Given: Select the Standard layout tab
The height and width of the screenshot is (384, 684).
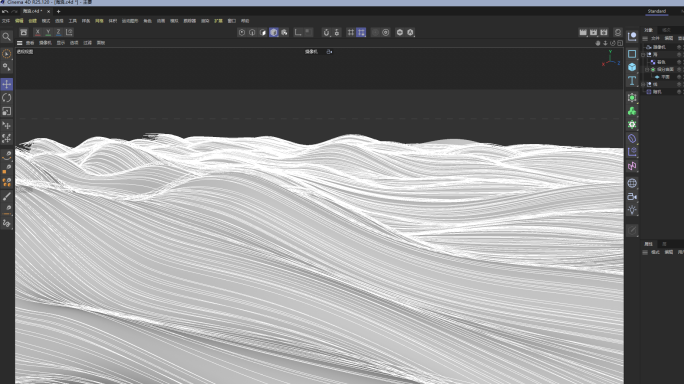Looking at the screenshot, I should 657,11.
